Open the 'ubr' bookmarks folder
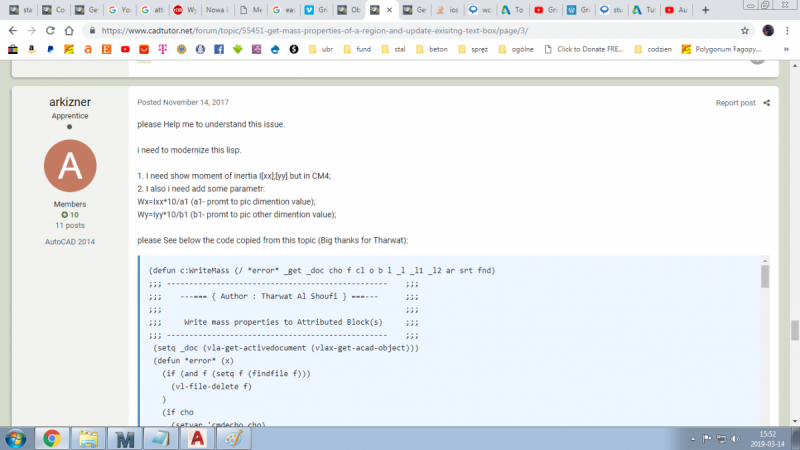 [321, 49]
